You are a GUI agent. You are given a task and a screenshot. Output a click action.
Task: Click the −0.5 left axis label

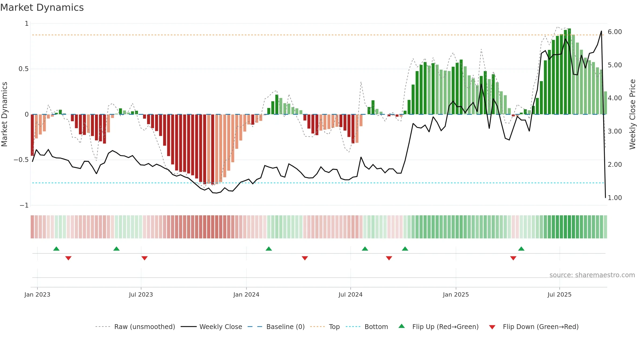click(x=21, y=160)
